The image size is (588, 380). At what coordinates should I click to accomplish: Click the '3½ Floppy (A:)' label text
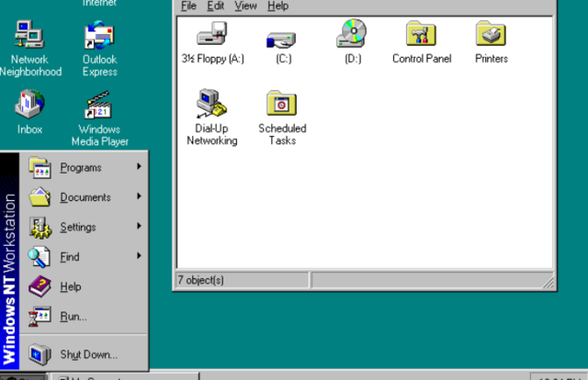click(212, 59)
